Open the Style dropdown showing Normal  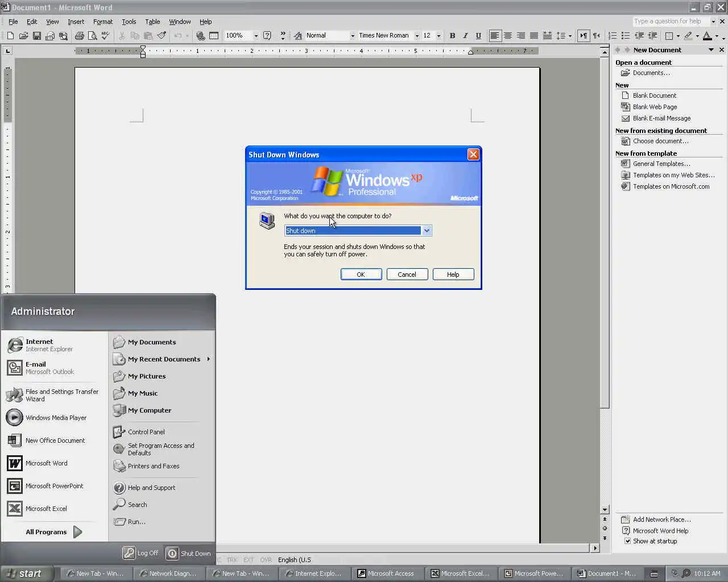[x=353, y=35]
